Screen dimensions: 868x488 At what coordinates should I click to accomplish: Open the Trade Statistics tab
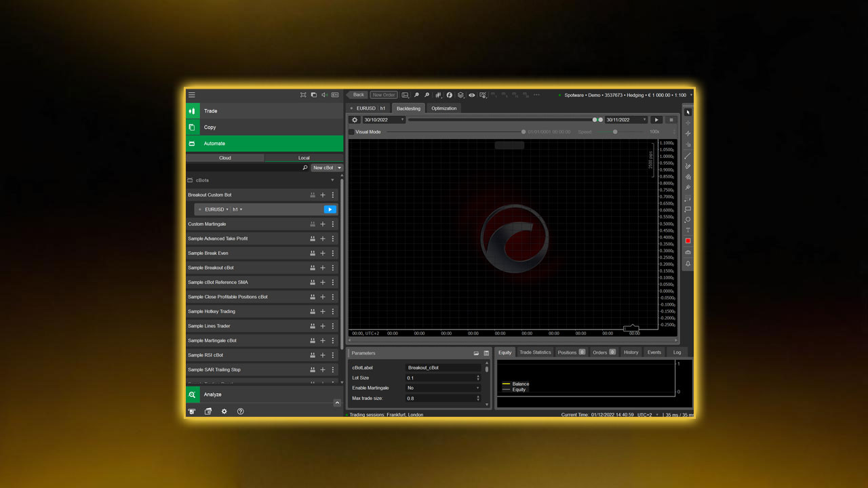[x=535, y=352]
